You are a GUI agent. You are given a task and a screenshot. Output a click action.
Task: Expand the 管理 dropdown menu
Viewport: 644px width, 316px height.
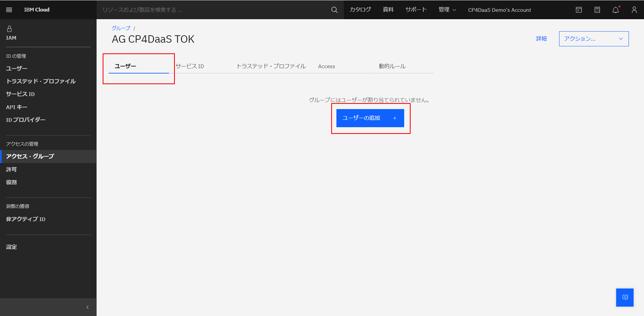point(447,10)
